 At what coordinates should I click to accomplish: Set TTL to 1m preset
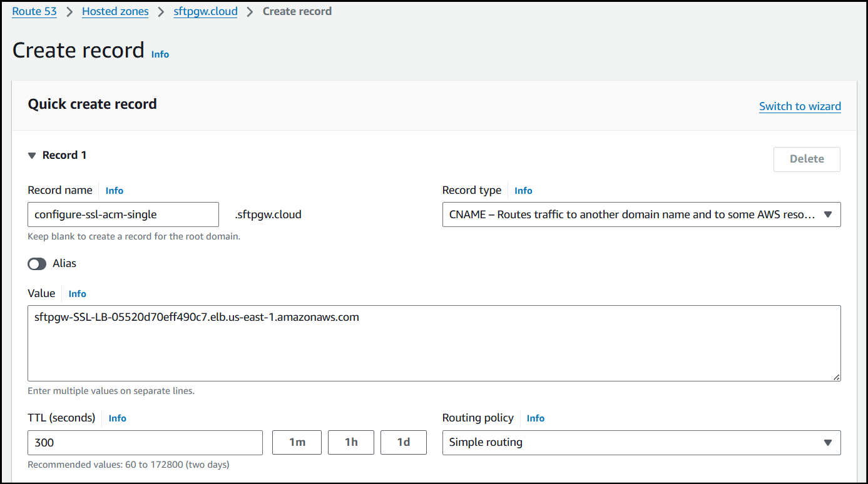click(x=297, y=443)
